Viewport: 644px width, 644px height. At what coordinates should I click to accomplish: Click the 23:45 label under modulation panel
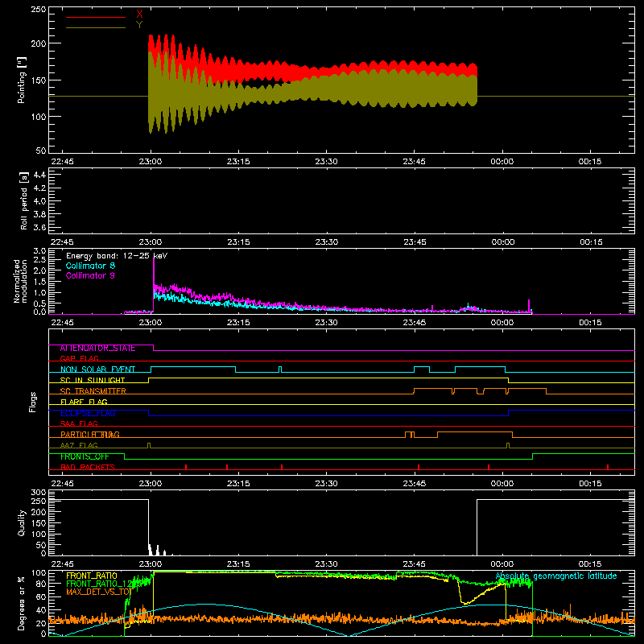(x=415, y=323)
